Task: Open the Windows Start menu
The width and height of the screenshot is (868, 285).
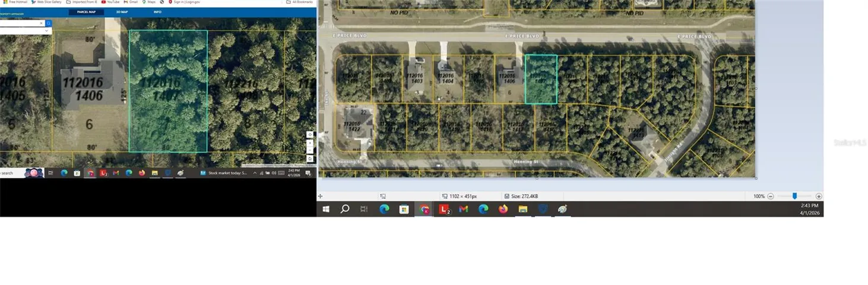Action: click(326, 209)
